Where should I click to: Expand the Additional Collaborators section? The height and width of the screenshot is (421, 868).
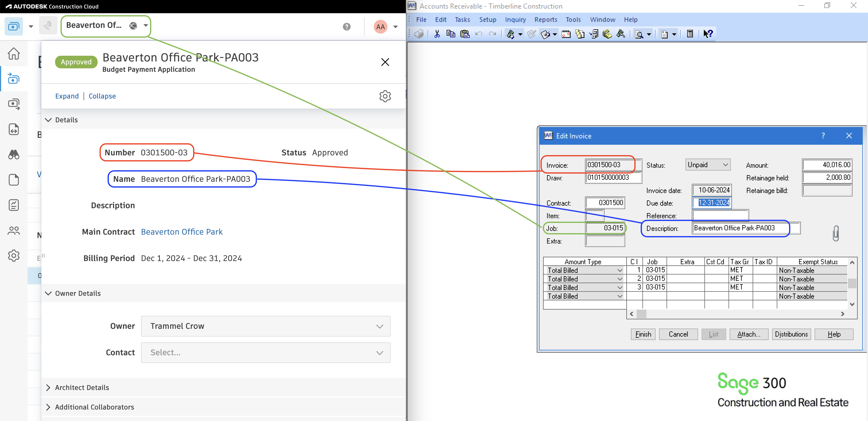pyautogui.click(x=49, y=407)
